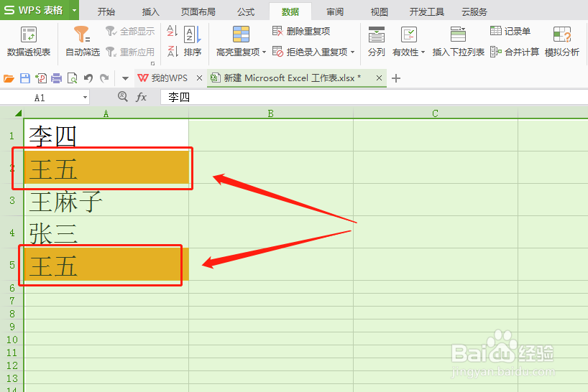The width and height of the screenshot is (588, 392).
Task: Insert dropdown list (插入下拉列表)
Action: coord(458,41)
